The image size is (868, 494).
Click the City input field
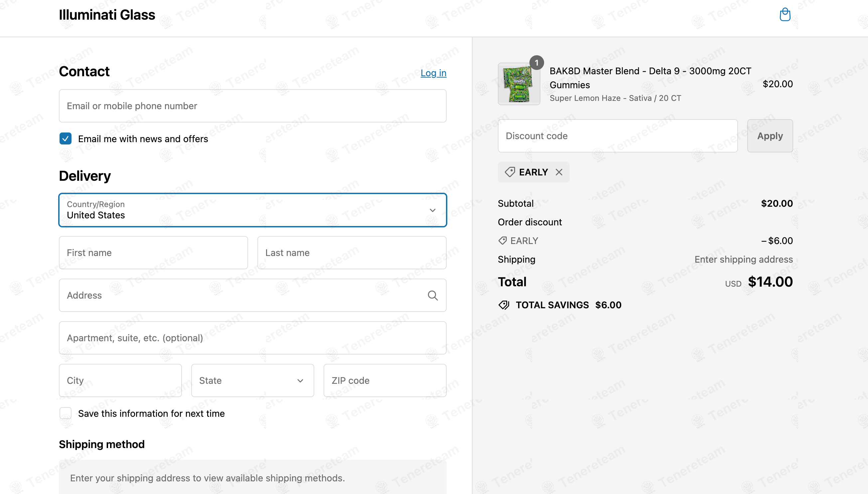120,380
